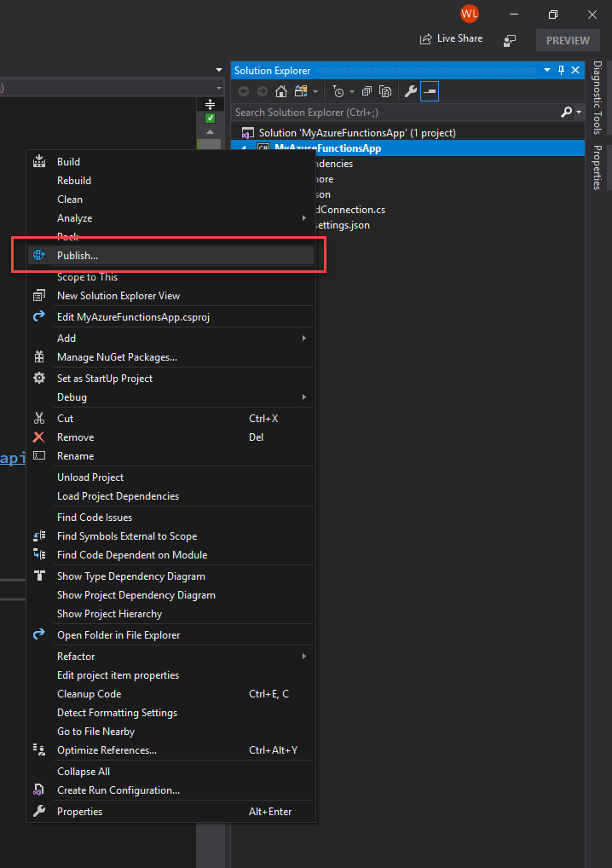Screen dimensions: 612x868
Task: Expand the Analyze submenu arrow
Action: coord(303,218)
